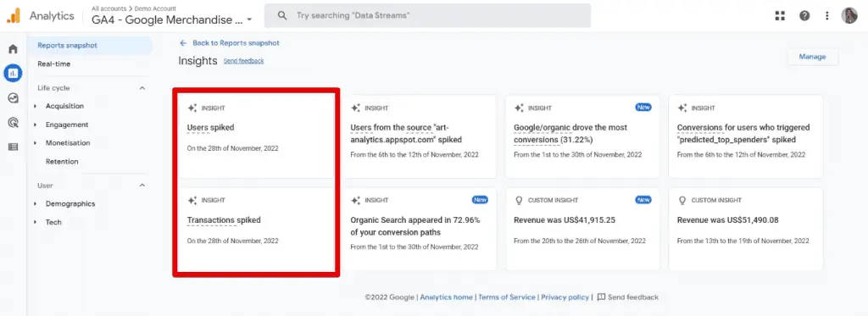Open the Real-time report
The image size is (868, 316).
click(x=53, y=64)
